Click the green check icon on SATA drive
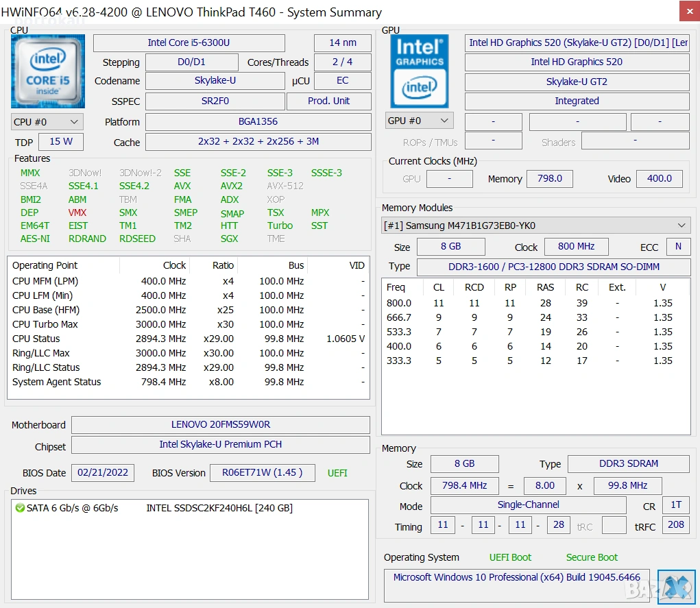Viewport: 700px width, 608px height. pyautogui.click(x=20, y=508)
